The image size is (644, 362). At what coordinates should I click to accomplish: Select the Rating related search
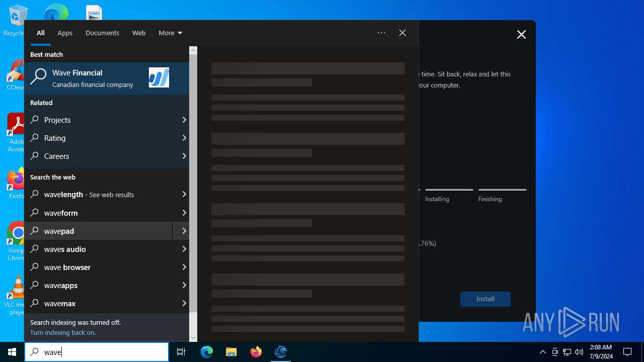tap(101, 138)
